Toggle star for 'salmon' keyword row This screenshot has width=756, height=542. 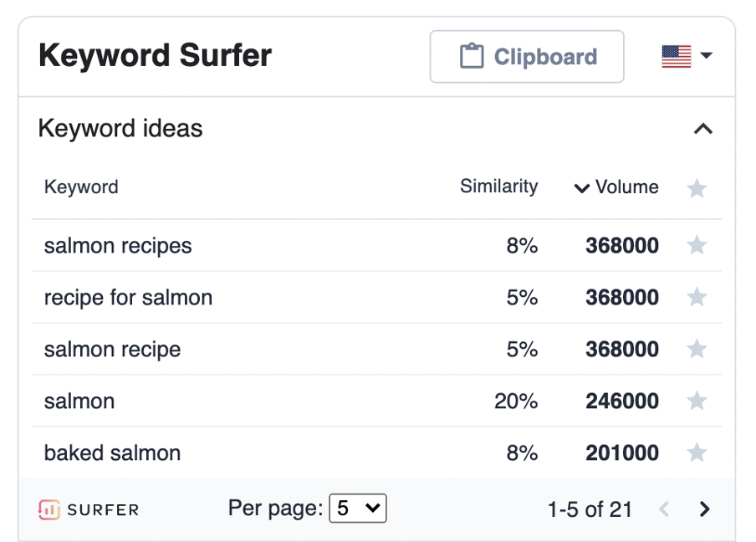[697, 401]
